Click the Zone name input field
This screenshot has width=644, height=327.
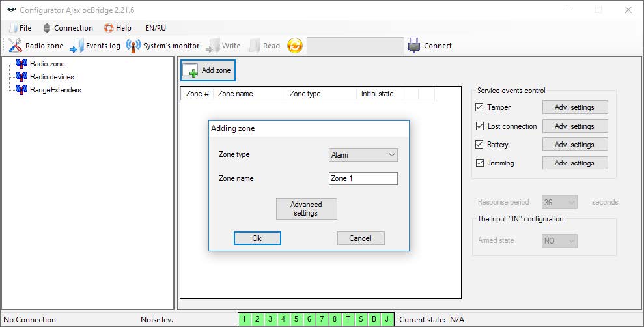pyautogui.click(x=363, y=178)
